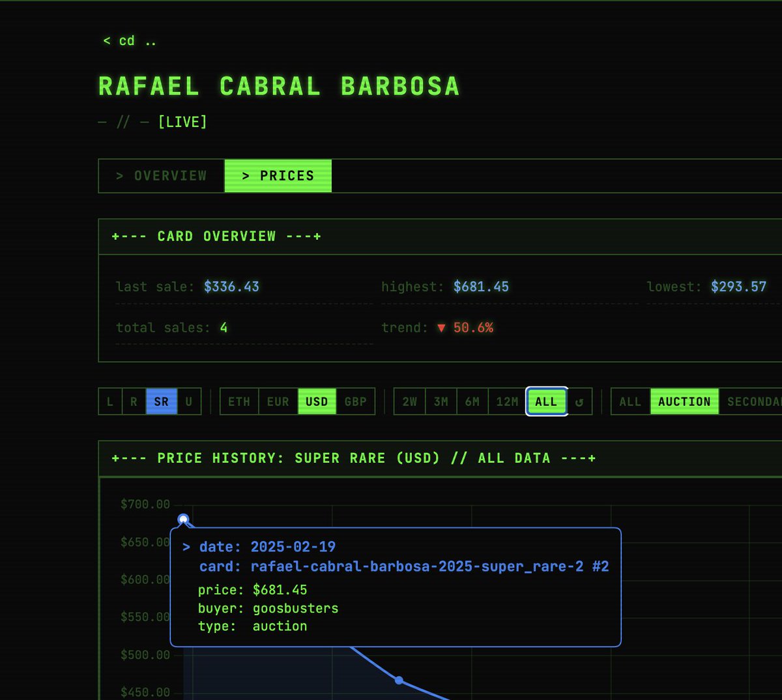Click the $681.45 data point on chart
The image size is (782, 700).
[x=183, y=519]
